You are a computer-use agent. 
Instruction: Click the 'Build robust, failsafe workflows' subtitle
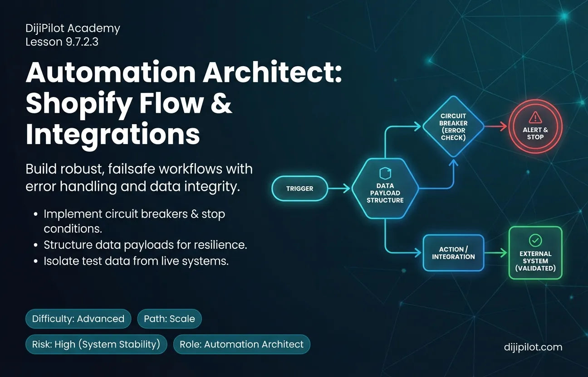click(139, 178)
